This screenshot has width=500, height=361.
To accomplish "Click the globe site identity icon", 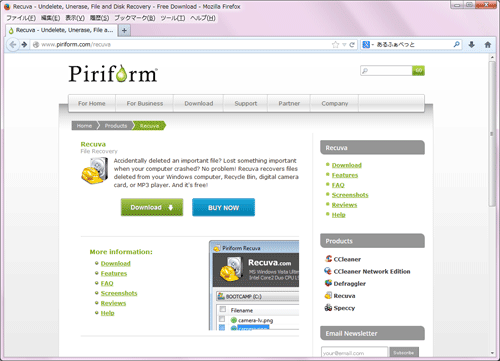I will click(x=36, y=45).
